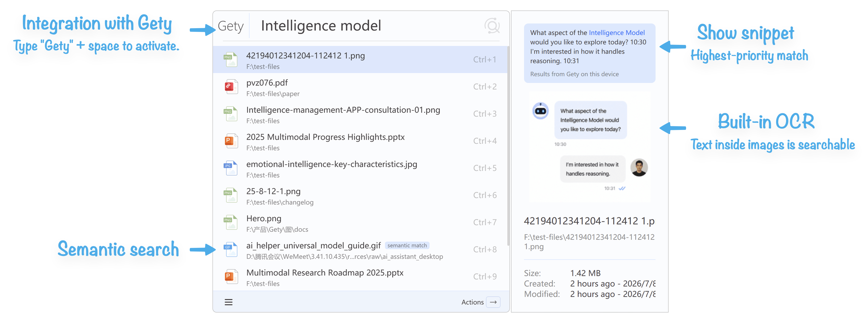This screenshot has height=323, width=868.
Task: Select result pvz076.pdf
Action: tap(360, 87)
